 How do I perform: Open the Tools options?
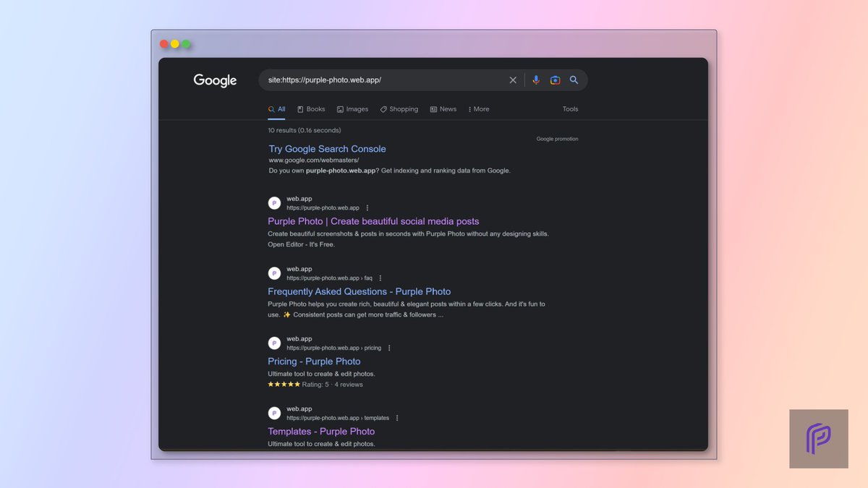tap(571, 109)
